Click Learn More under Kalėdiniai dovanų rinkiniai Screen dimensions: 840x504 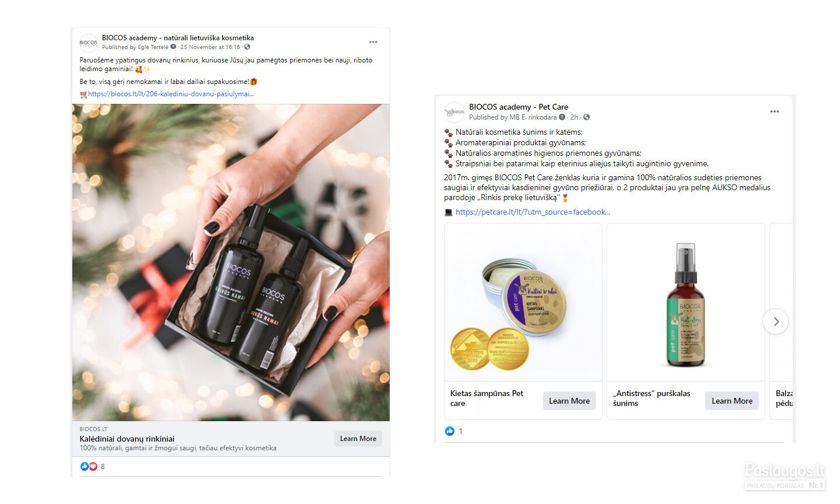[x=358, y=439]
